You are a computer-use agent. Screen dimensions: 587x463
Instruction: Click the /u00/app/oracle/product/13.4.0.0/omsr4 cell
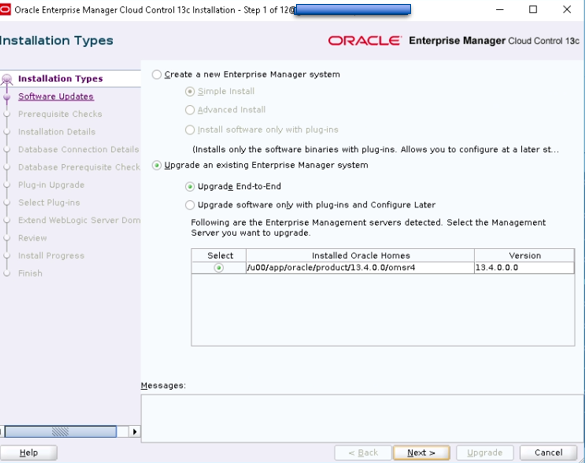coord(360,268)
